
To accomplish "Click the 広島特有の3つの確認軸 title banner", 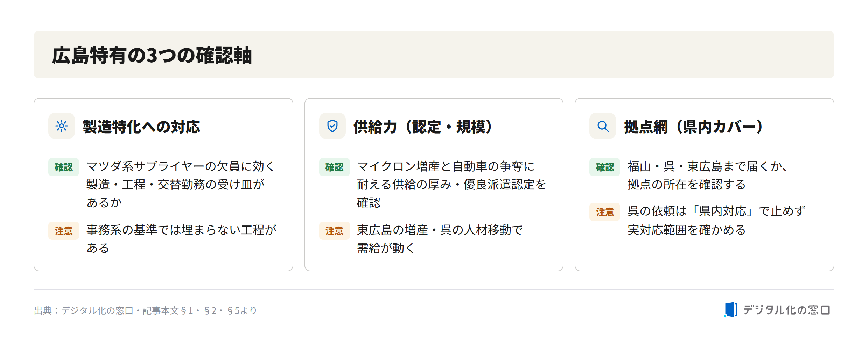I will tap(434, 55).
